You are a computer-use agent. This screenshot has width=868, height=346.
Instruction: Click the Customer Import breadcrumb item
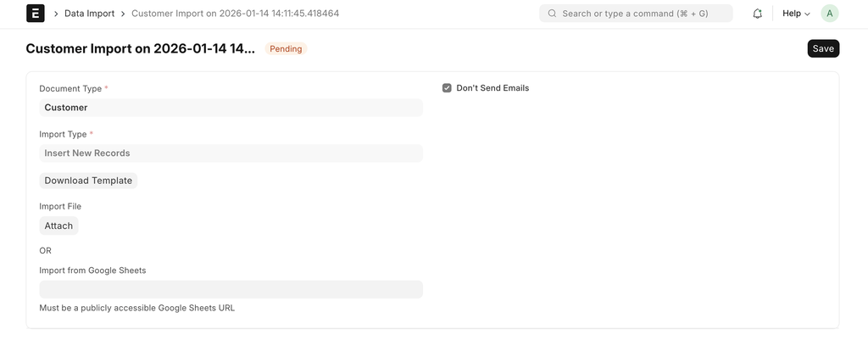236,14
